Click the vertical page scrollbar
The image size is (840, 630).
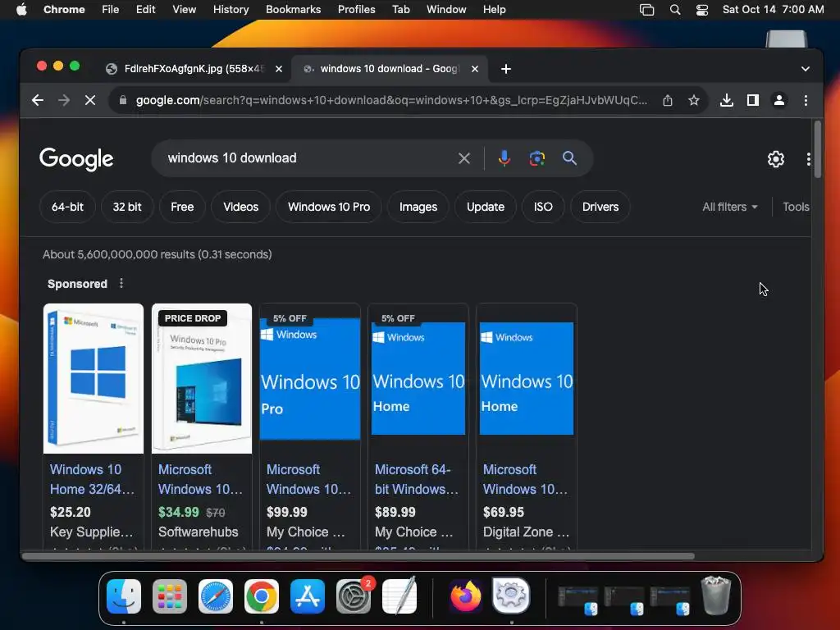coord(817,150)
